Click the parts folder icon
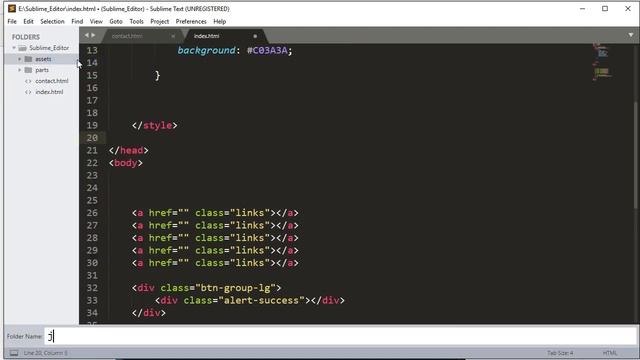Viewport: 640px width, 360px height. 28,70
